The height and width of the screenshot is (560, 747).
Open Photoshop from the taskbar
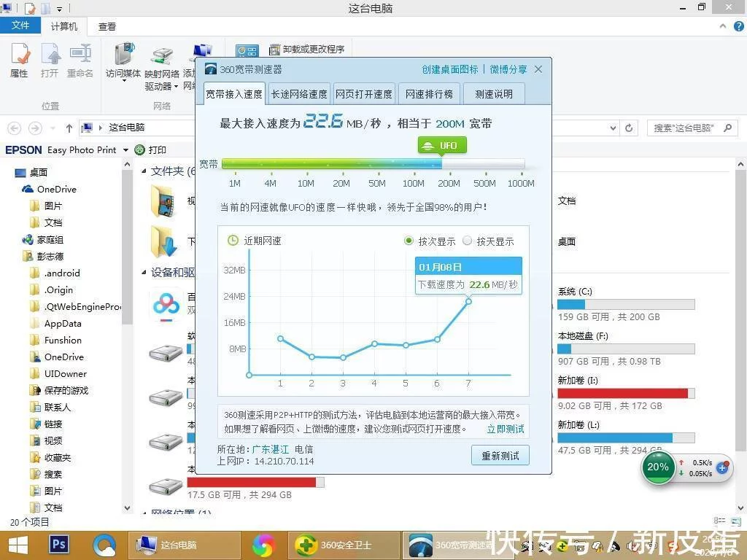pyautogui.click(x=59, y=544)
